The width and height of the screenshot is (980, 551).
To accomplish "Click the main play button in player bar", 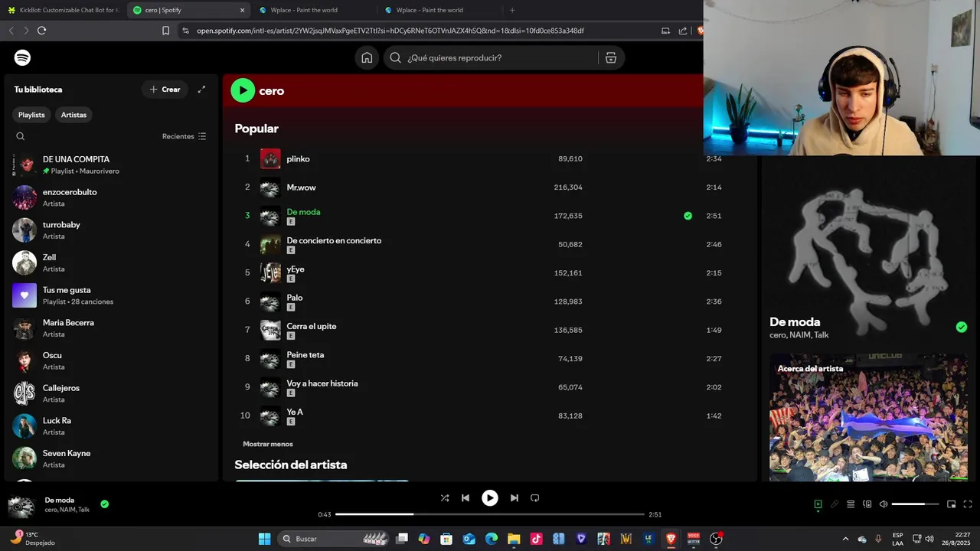I will (490, 498).
